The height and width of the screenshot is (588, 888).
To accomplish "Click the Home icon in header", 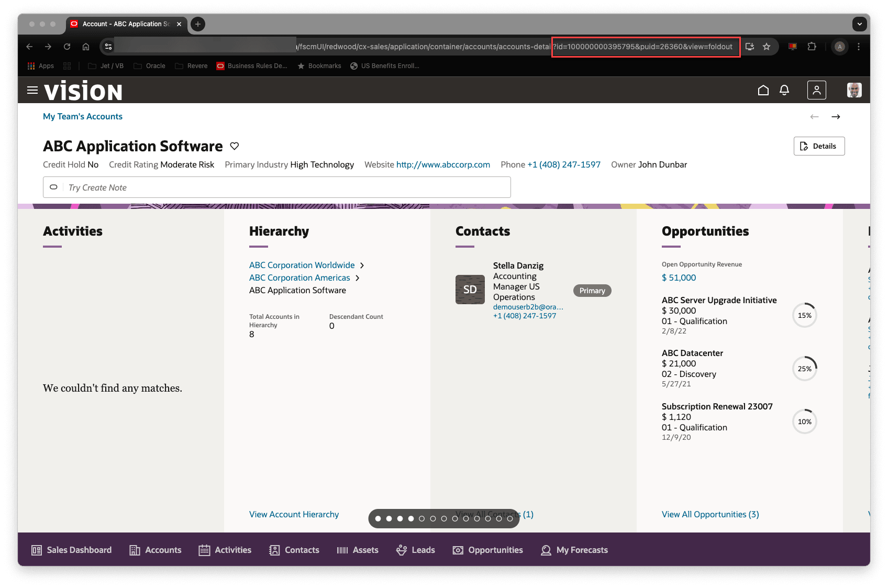I will coord(763,90).
